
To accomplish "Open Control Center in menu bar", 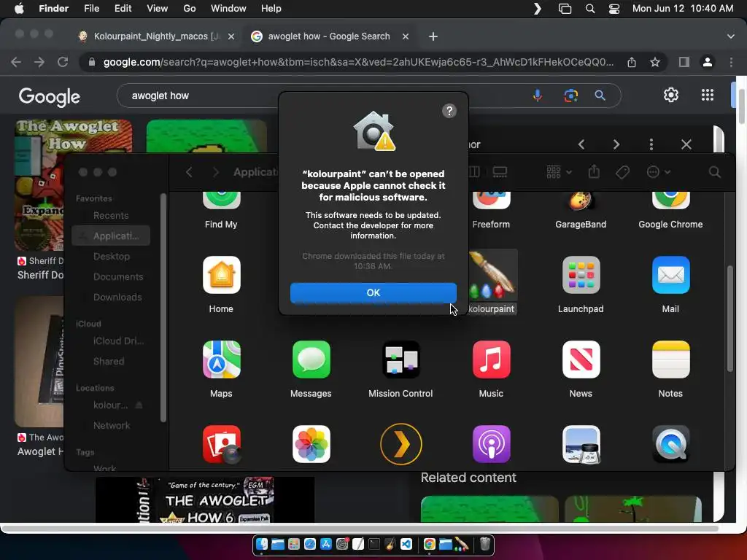I will [614, 9].
